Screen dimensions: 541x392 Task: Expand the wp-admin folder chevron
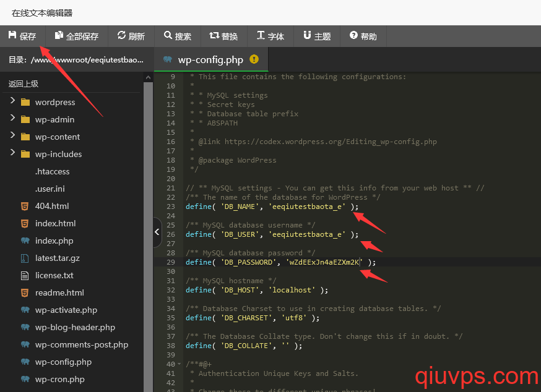[x=13, y=117]
